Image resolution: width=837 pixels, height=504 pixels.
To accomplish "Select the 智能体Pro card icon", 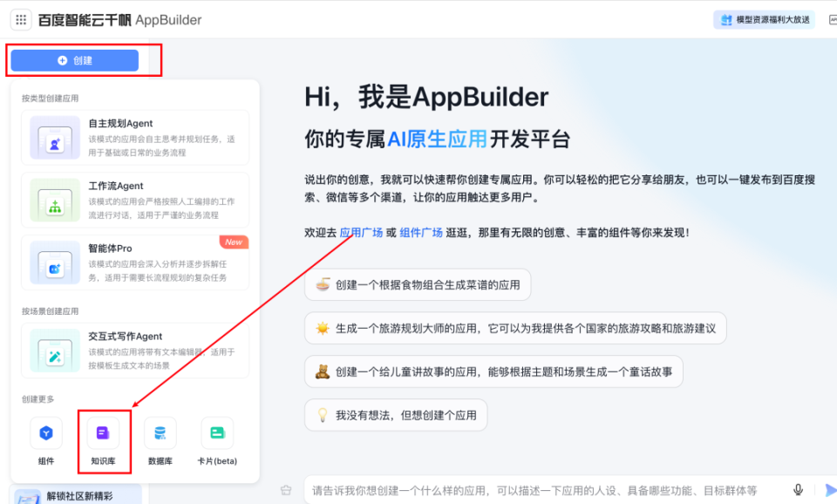I will pos(55,262).
